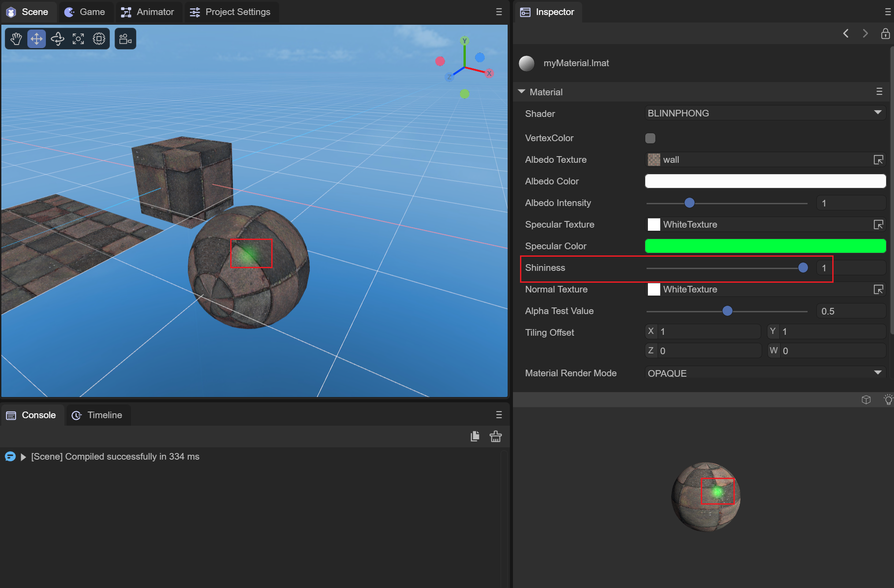Copy console logs icon

point(475,436)
